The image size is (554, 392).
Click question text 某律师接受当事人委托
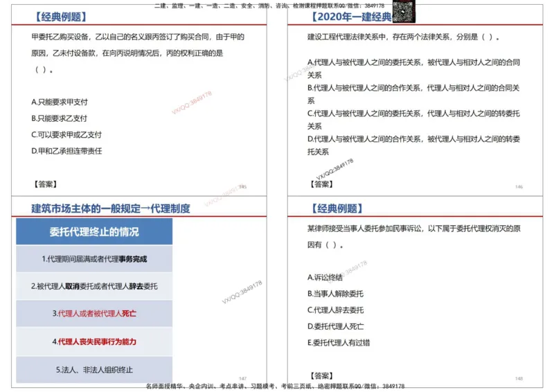413,236
